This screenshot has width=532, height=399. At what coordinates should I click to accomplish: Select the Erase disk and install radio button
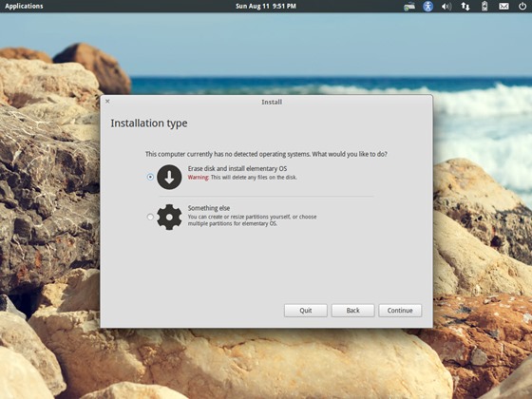point(150,177)
